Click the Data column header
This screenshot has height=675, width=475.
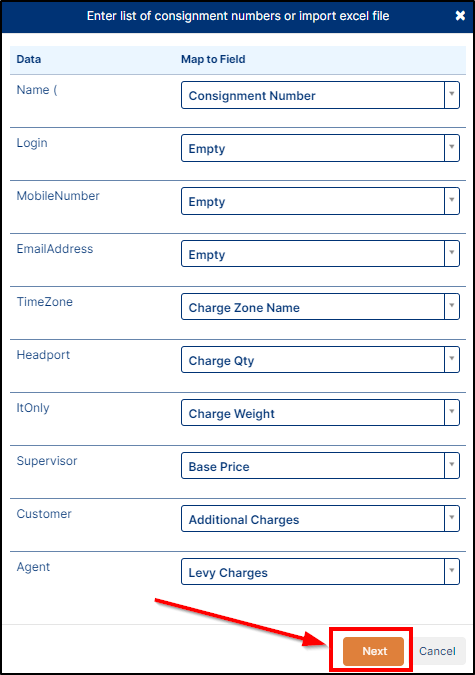click(29, 59)
